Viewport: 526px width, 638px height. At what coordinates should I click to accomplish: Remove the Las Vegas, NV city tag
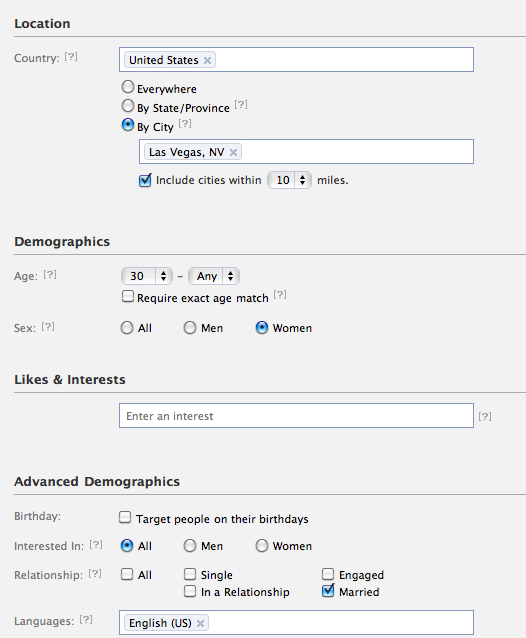[x=233, y=153]
